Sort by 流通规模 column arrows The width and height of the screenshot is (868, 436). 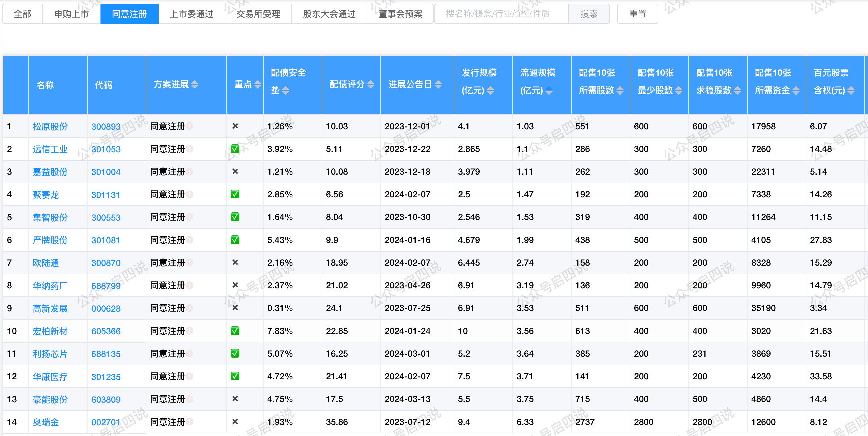point(549,90)
